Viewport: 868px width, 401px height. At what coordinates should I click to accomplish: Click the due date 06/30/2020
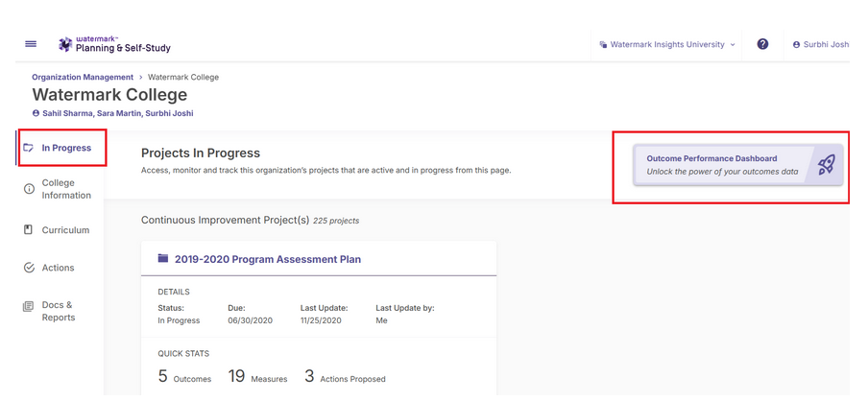click(x=251, y=320)
